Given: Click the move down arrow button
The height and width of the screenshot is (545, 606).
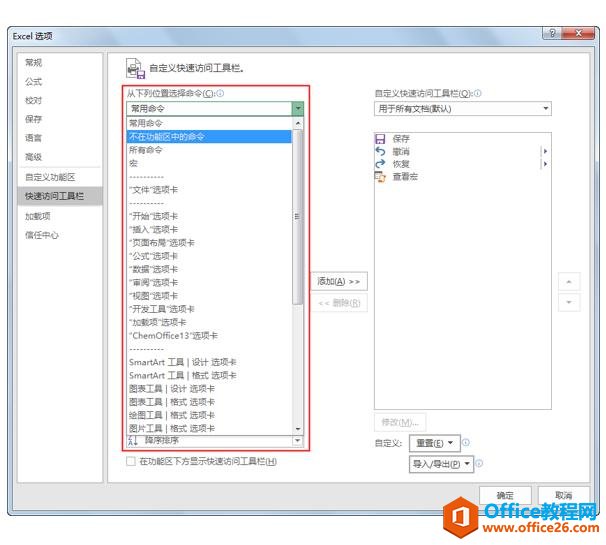Looking at the screenshot, I should [569, 302].
